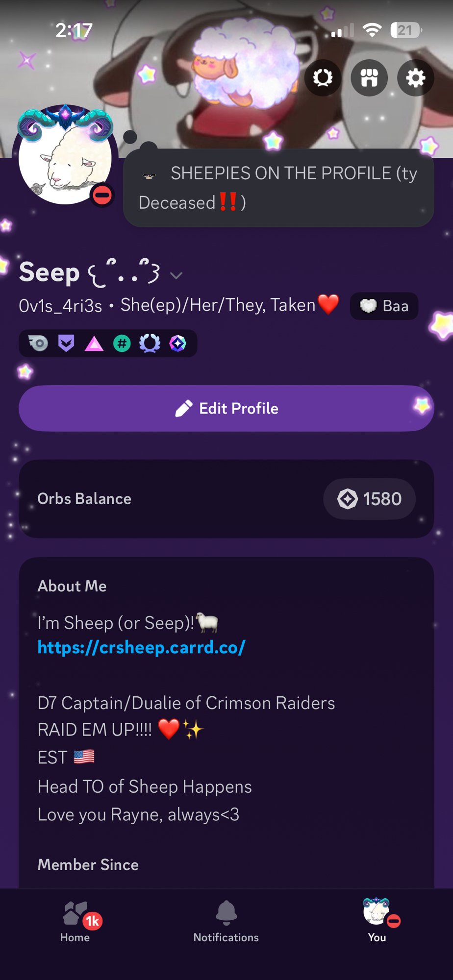
Task: Tap the Baa server tag
Action: click(x=384, y=306)
